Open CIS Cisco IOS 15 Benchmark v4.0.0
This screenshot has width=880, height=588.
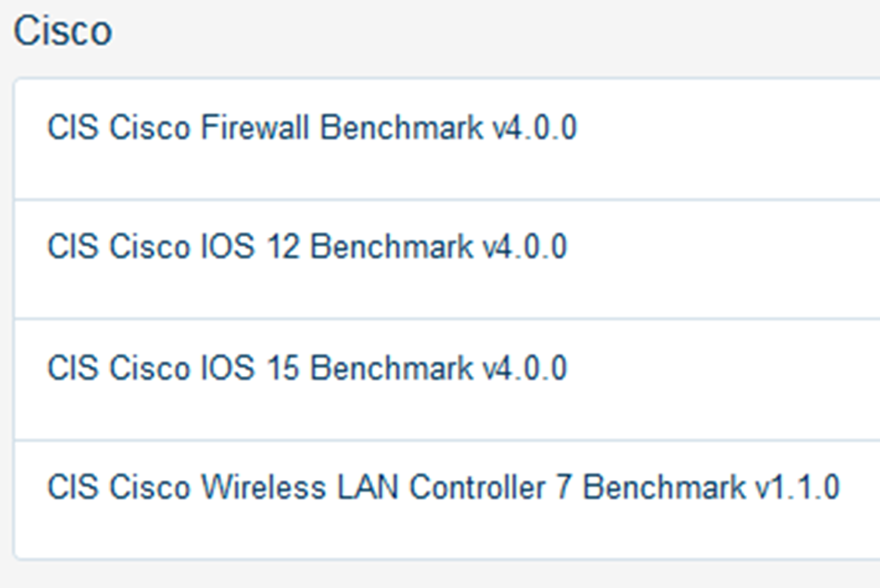[307, 368]
